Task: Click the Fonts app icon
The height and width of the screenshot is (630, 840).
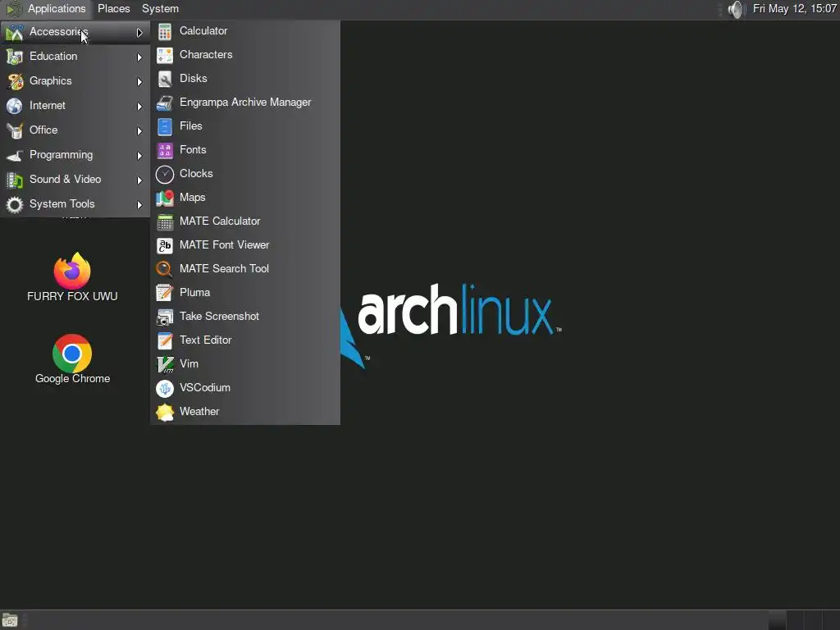Action: 164,151
